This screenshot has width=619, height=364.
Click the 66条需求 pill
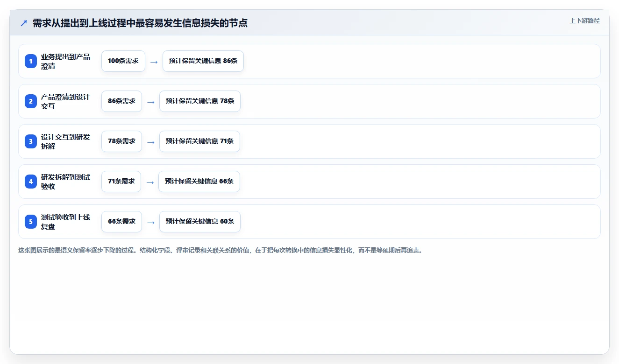click(121, 222)
